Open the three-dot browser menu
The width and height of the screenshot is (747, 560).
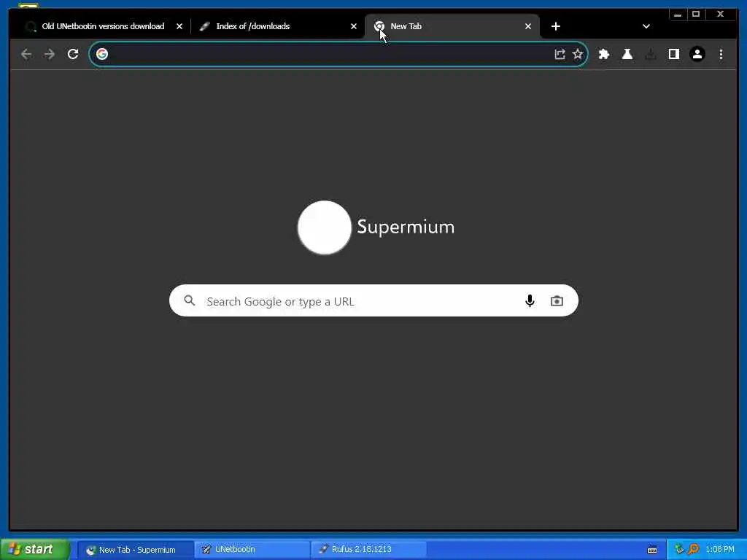[x=721, y=54]
